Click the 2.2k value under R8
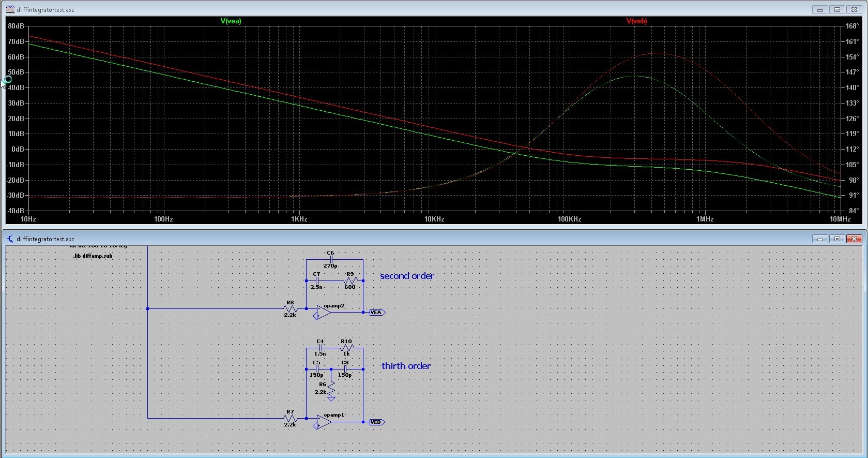The width and height of the screenshot is (868, 458). [x=290, y=315]
